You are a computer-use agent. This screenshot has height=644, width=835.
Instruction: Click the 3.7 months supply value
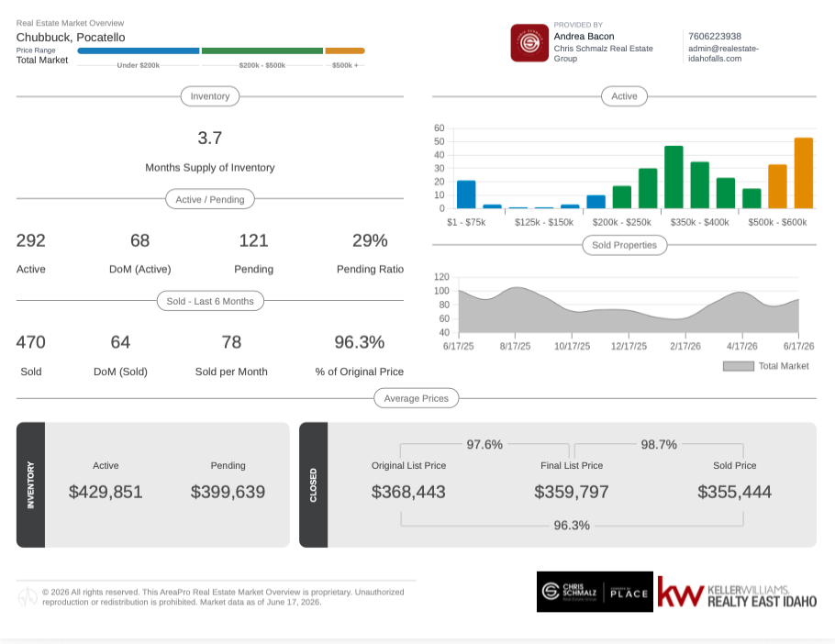(x=210, y=139)
